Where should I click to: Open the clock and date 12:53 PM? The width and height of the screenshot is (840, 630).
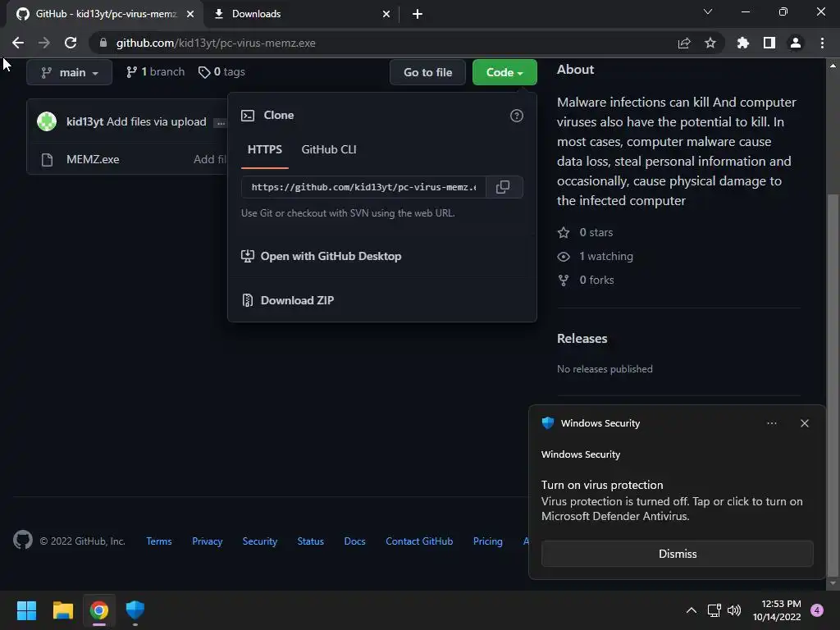point(777,610)
